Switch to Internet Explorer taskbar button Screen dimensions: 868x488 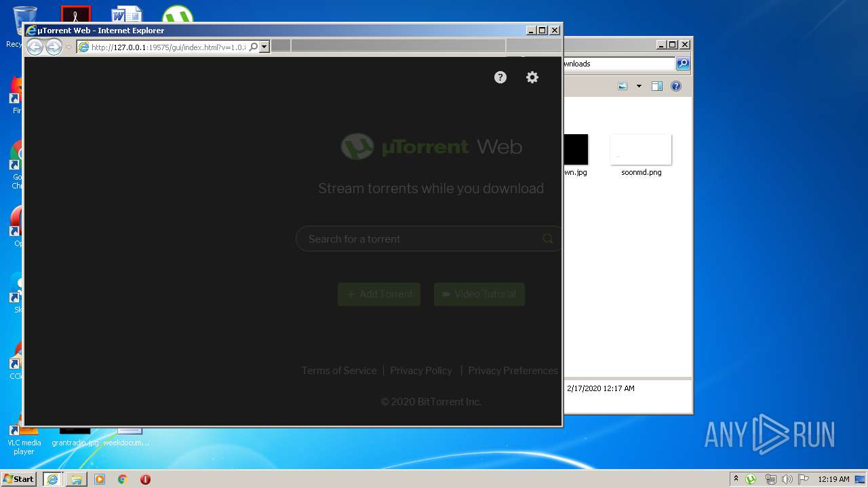pyautogui.click(x=52, y=479)
